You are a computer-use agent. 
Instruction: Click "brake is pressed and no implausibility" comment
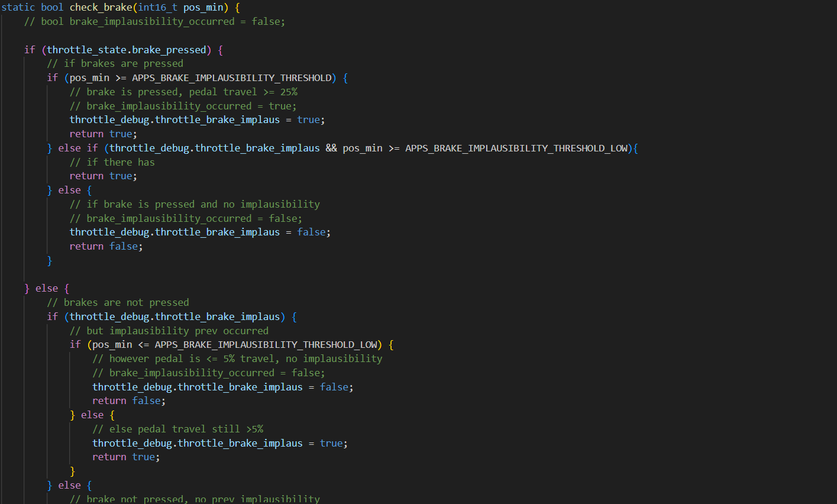tap(195, 204)
